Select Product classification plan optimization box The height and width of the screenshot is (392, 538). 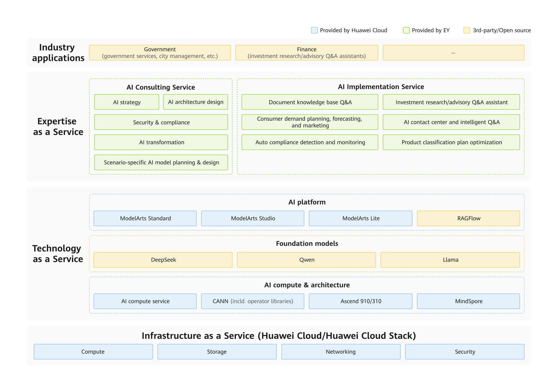tap(451, 142)
